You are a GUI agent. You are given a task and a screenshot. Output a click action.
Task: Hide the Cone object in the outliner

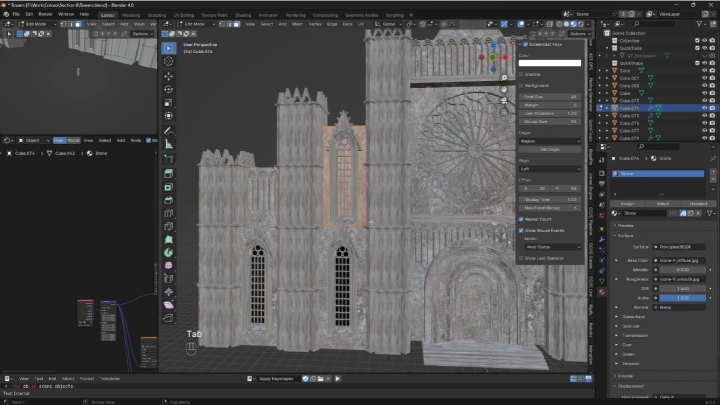tap(704, 71)
